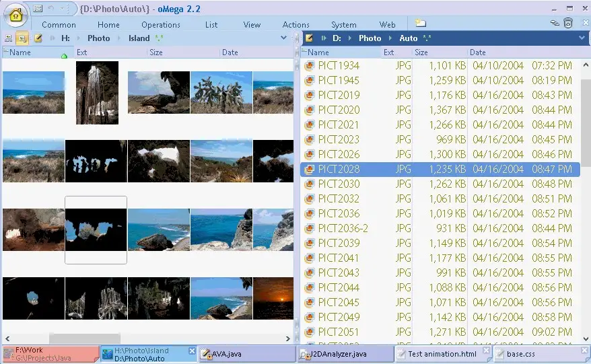Expand the right panel path history dropdown

click(x=582, y=38)
